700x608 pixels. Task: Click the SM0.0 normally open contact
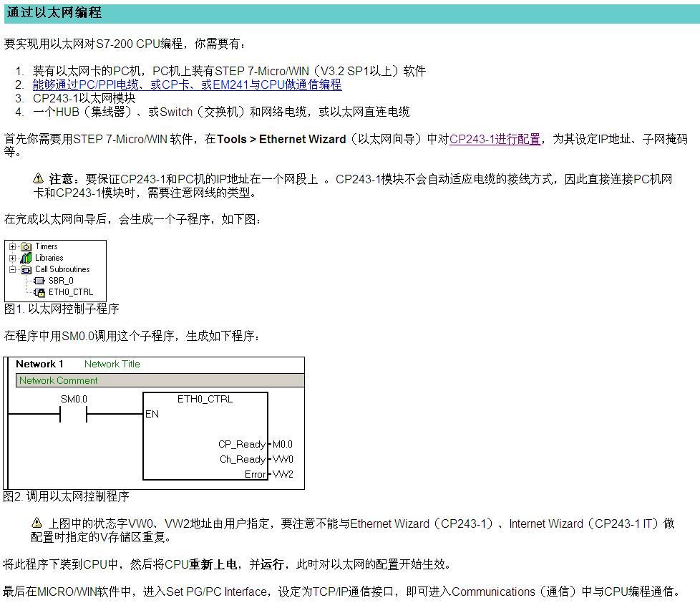[x=73, y=414]
